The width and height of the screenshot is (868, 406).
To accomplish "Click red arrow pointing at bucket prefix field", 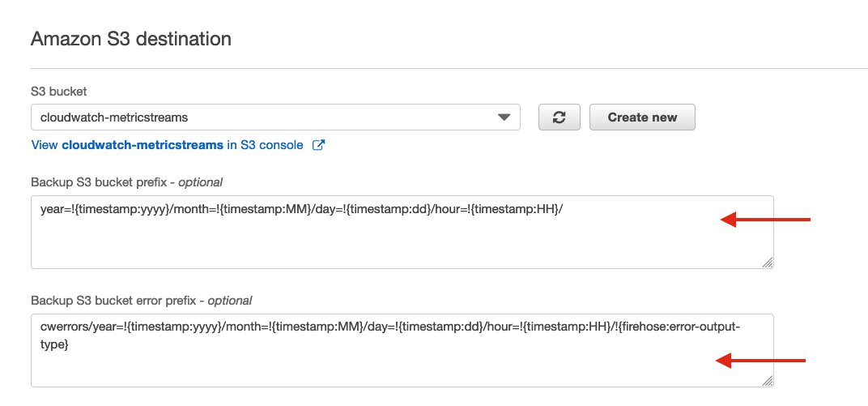I will 765,220.
